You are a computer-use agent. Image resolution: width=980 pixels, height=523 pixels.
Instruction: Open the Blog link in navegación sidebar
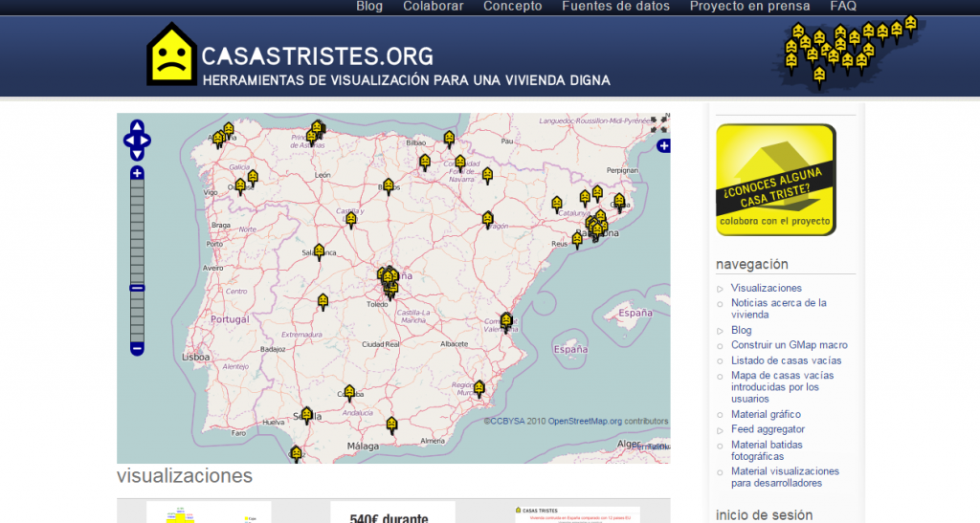(x=742, y=330)
